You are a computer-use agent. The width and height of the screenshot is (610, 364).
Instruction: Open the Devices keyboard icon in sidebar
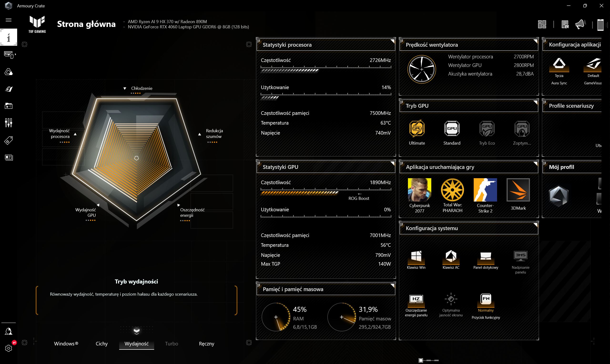tap(9, 55)
